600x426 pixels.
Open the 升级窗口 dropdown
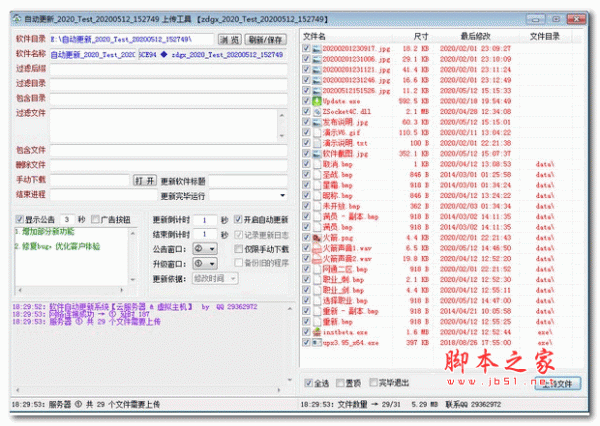(x=205, y=264)
